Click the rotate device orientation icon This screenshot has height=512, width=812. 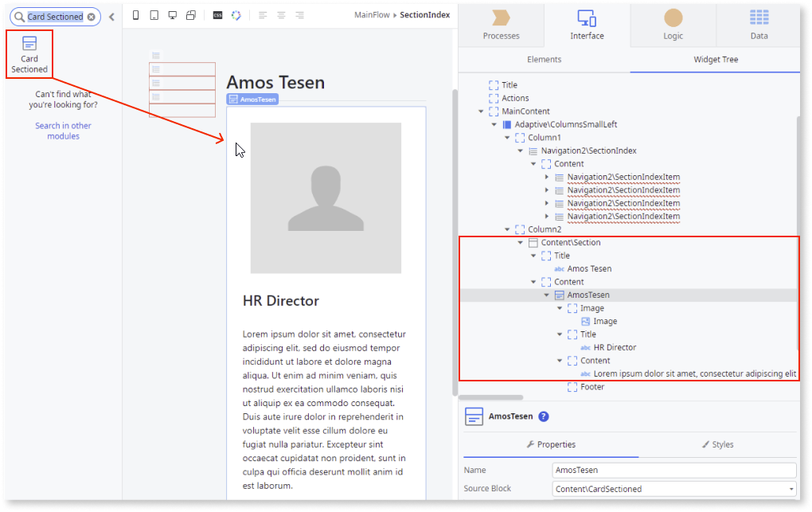pyautogui.click(x=190, y=15)
